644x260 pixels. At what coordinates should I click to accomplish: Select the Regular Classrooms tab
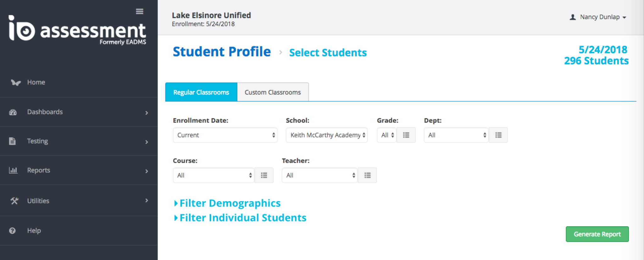click(201, 92)
